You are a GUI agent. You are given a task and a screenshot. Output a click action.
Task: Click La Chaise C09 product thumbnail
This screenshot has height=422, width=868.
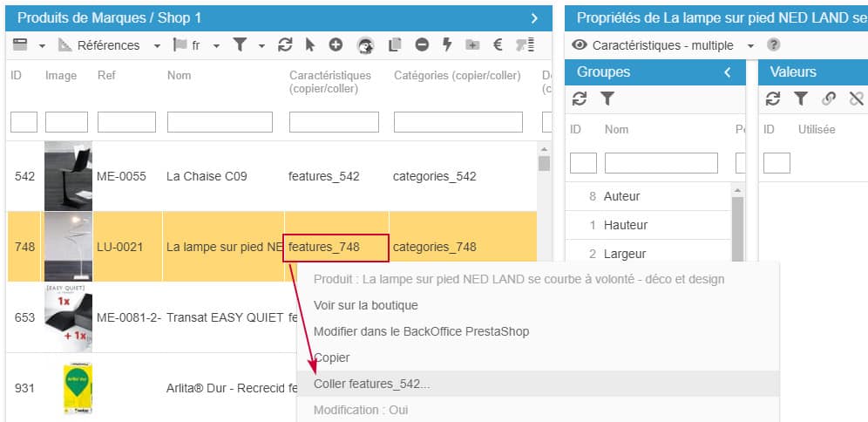[68, 176]
